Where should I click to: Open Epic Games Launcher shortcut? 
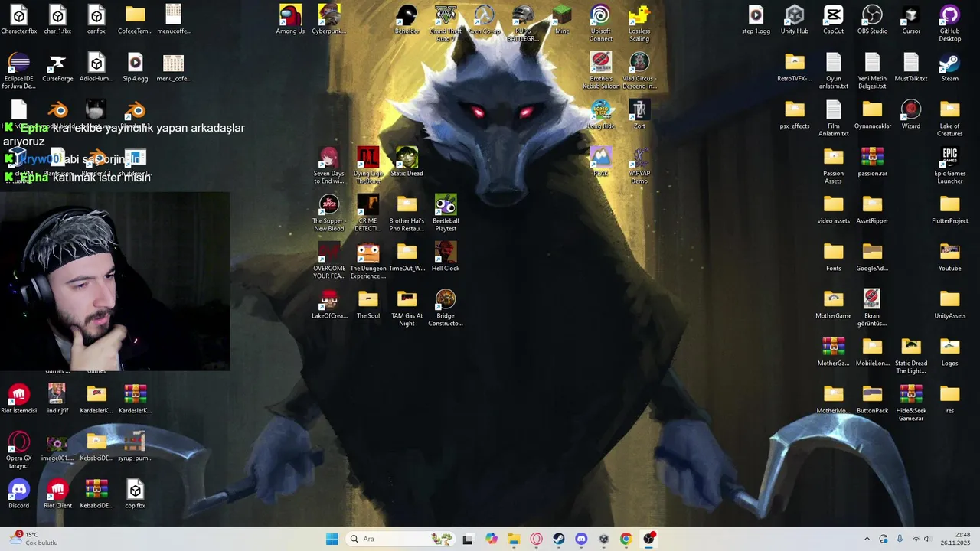[949, 165]
